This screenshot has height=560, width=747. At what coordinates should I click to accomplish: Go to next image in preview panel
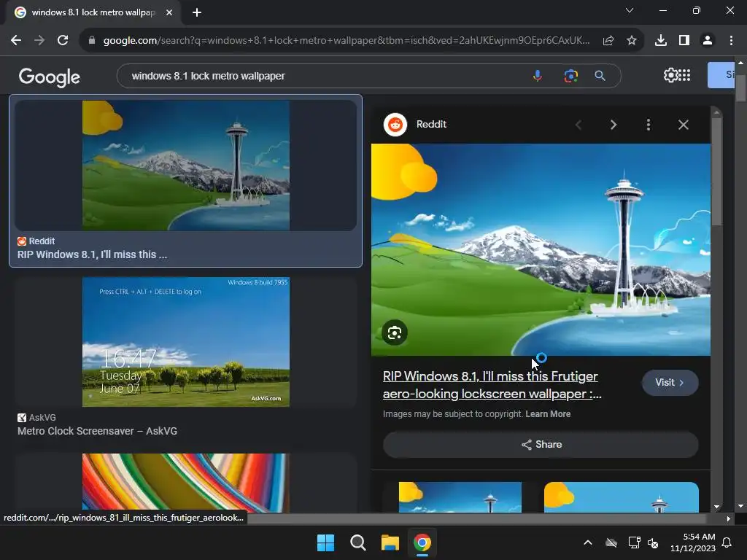[x=613, y=125]
